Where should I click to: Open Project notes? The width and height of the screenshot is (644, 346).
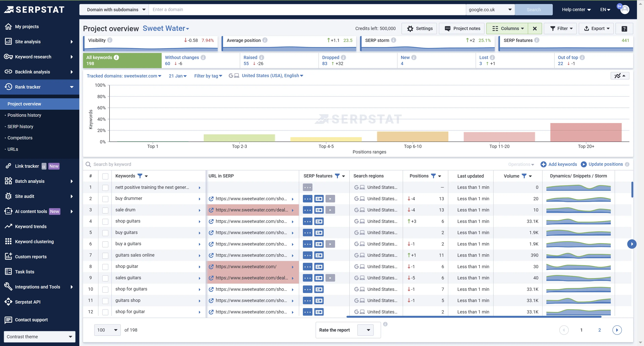pos(462,29)
